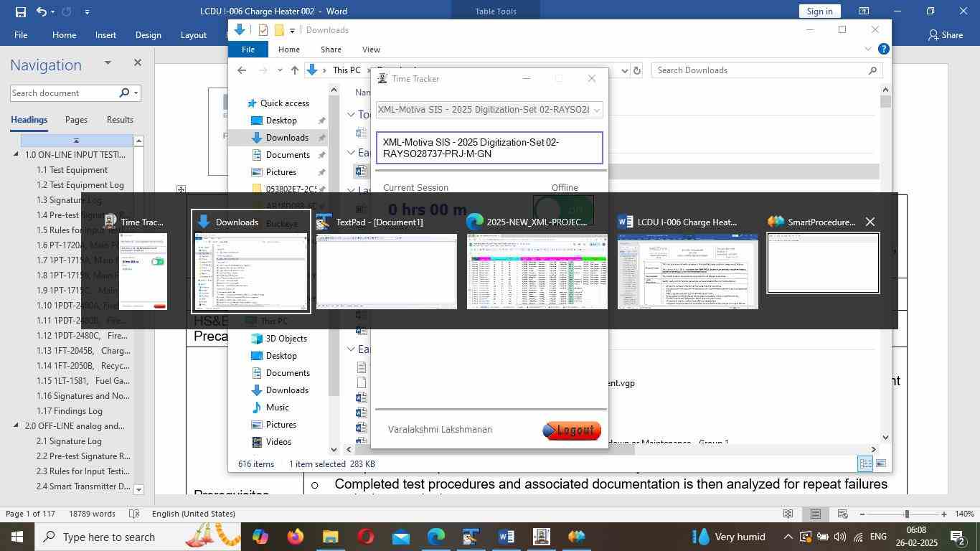Expand the Explorer ribbon chevron

[x=867, y=49]
